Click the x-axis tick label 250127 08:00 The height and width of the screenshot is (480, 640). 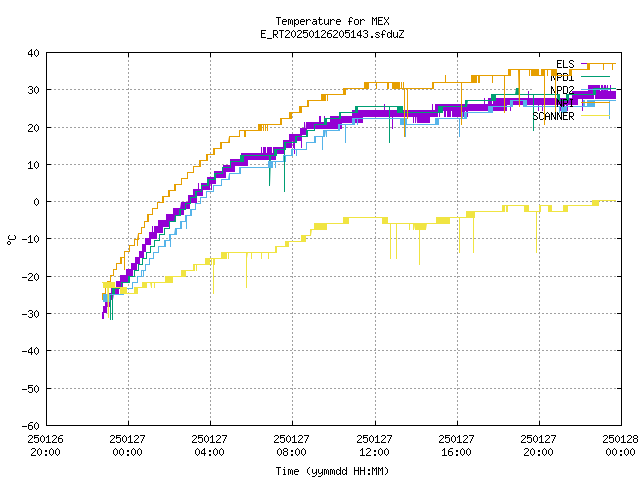(292, 446)
